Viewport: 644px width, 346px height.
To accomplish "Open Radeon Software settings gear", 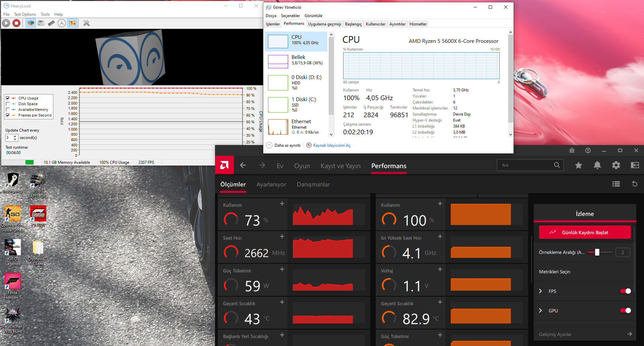I will (x=616, y=165).
